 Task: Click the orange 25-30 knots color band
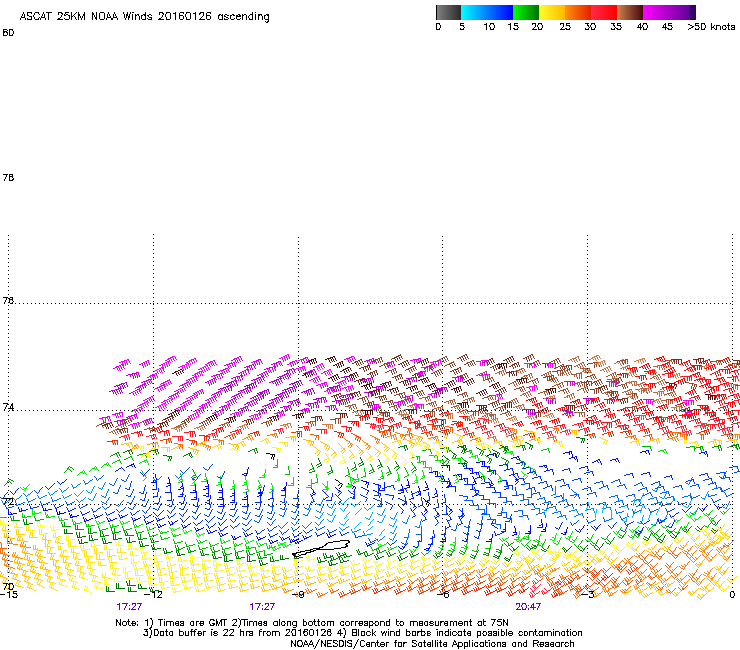(578, 12)
